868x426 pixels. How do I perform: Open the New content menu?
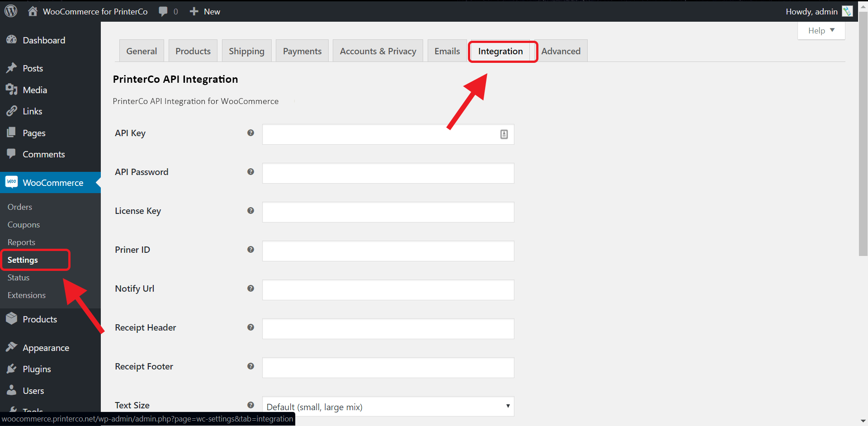point(205,11)
